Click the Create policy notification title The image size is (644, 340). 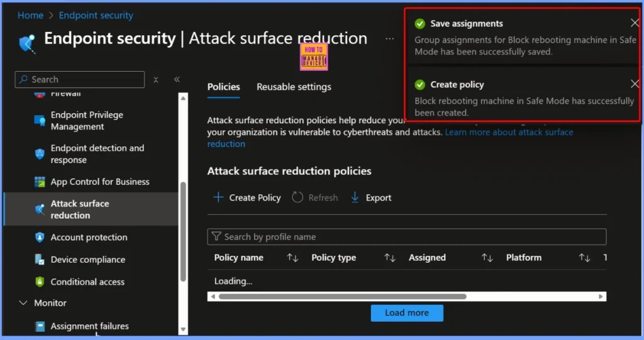pyautogui.click(x=457, y=85)
